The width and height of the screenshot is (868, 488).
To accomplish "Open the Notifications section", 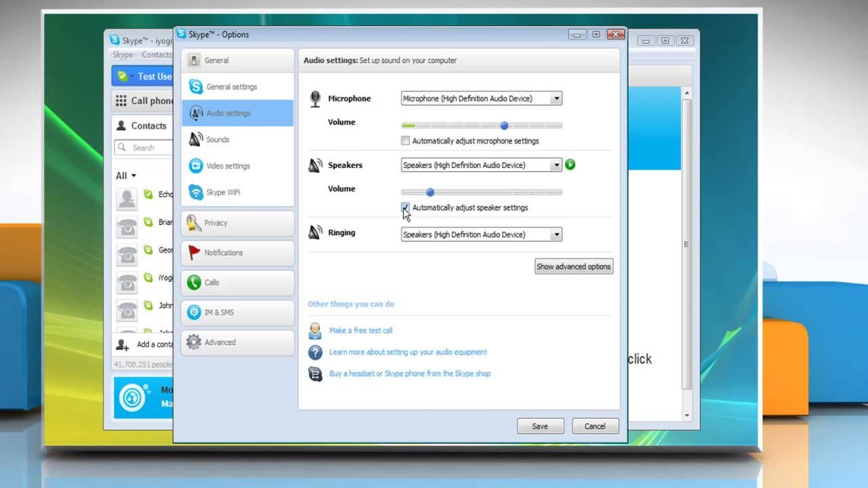I will (x=237, y=253).
